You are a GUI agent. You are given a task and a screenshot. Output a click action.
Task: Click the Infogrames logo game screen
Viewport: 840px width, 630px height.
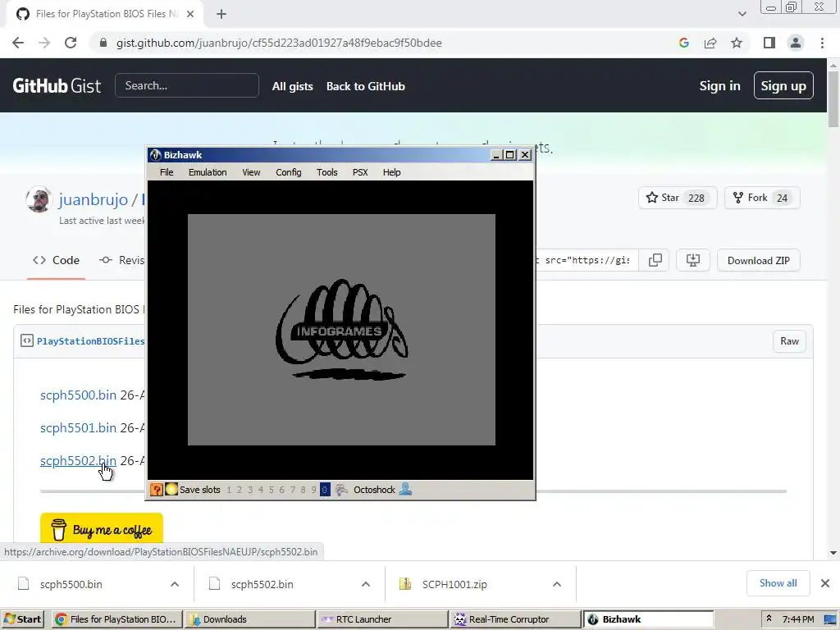point(341,330)
